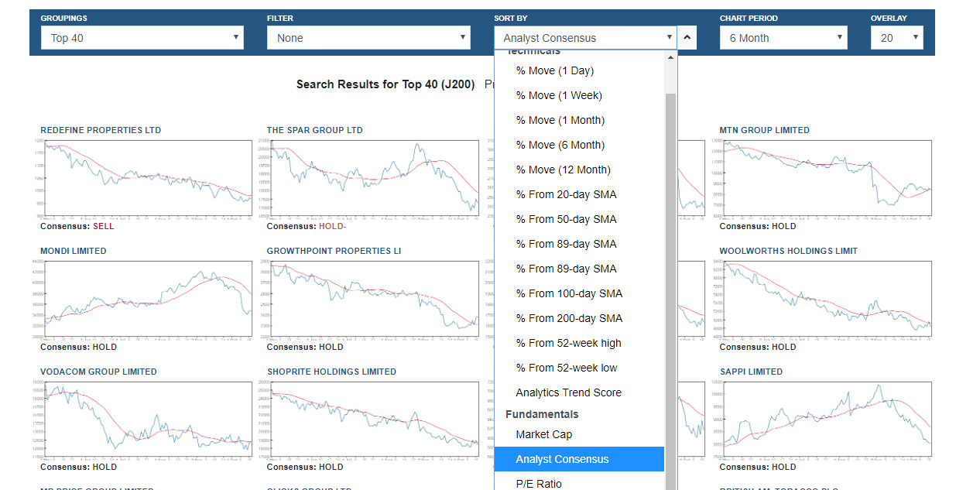Viewport: 980px width, 490px height.
Task: Choose P/E Ratio sort option
Action: click(539, 484)
